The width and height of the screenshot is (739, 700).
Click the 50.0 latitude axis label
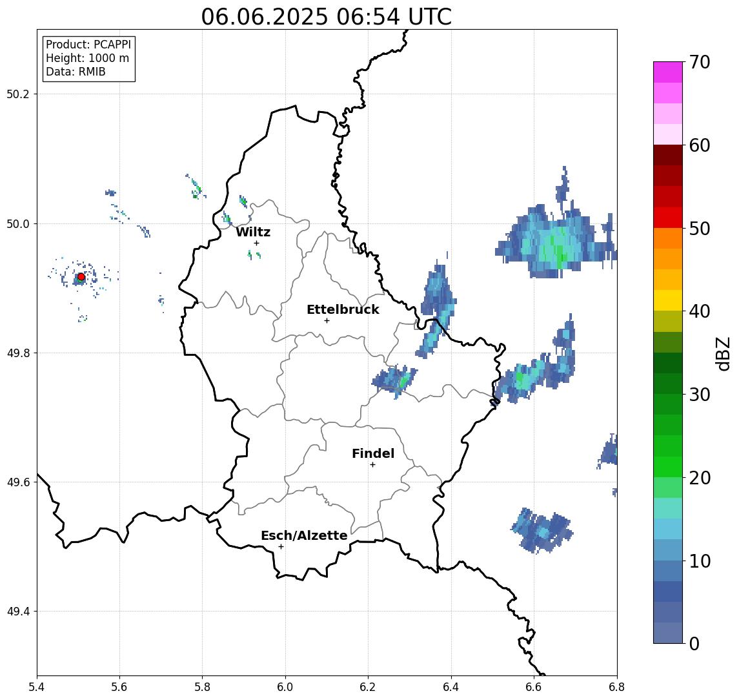(x=18, y=223)
